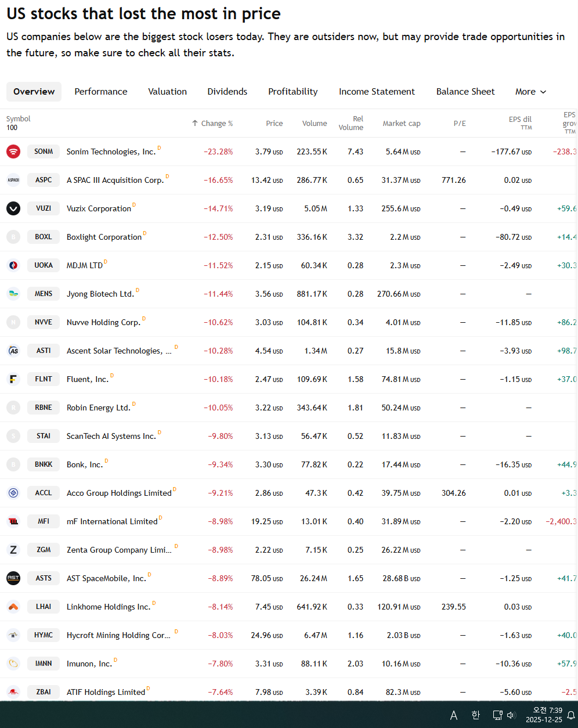Sort by the Market cap column header
Screen dimensions: 578x728
[402, 123]
